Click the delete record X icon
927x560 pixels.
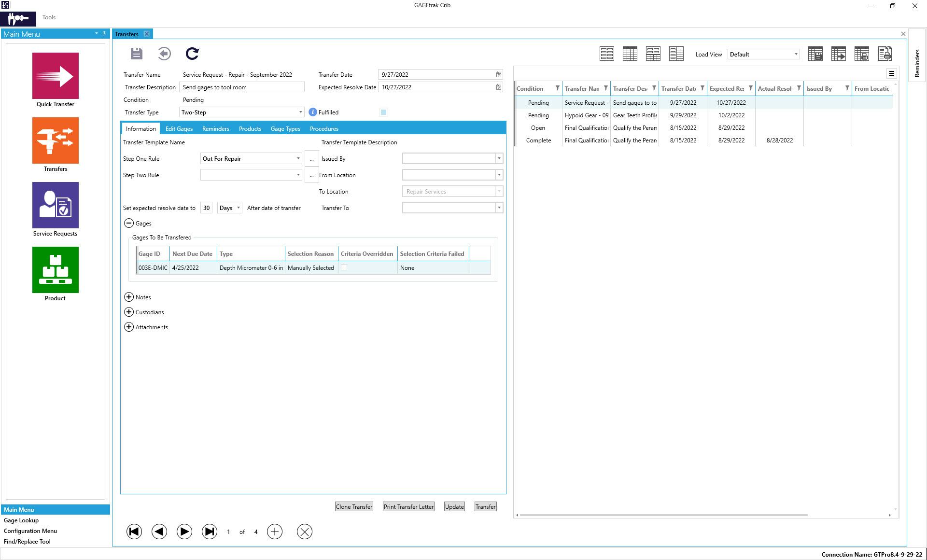point(305,532)
